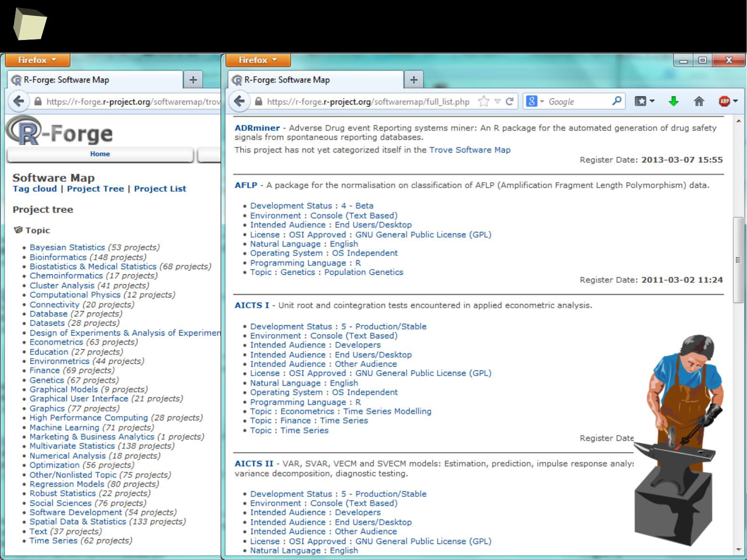Open the Bioinformatics topic
The width and height of the screenshot is (747, 560).
coord(58,257)
